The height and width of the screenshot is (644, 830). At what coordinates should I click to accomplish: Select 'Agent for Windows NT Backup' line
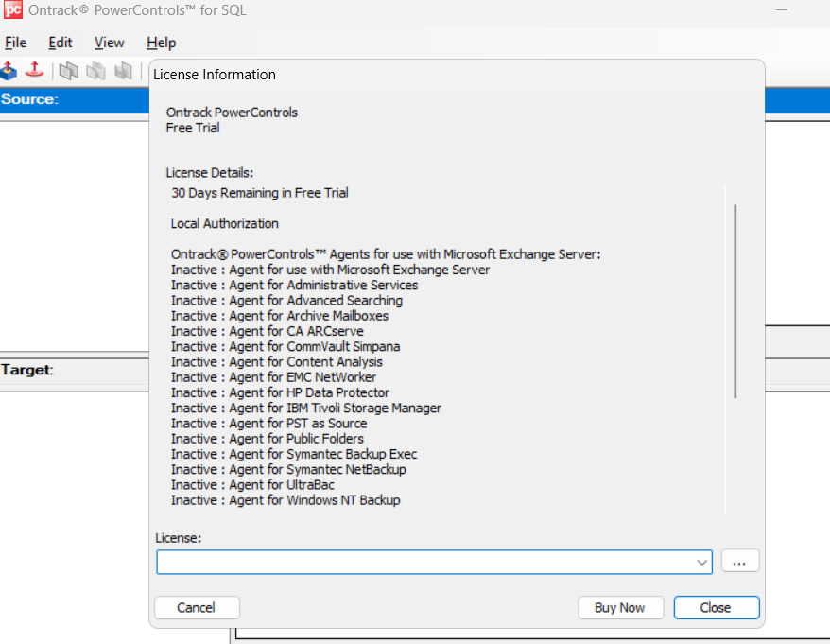point(285,500)
